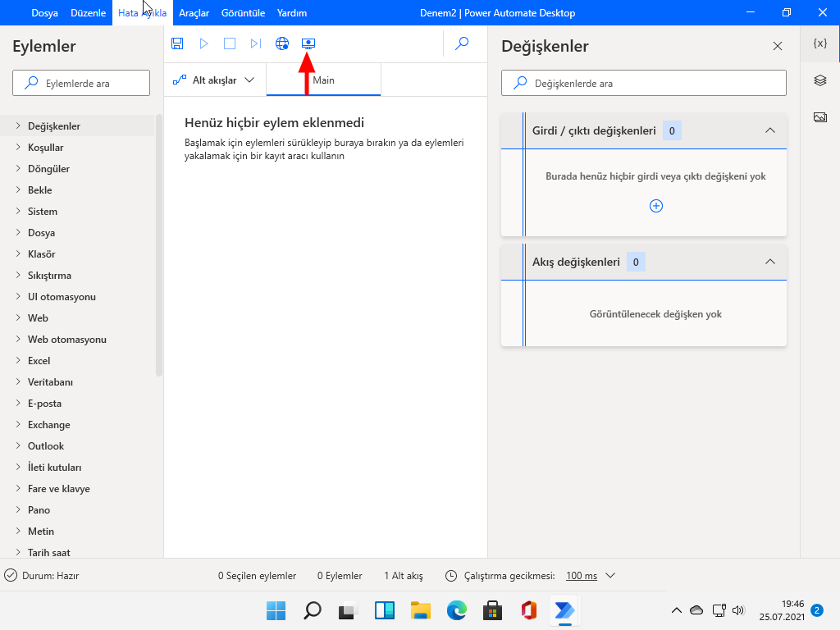
Task: Collapse the Girdi / çıktı değişkenleri section
Action: tap(769, 130)
